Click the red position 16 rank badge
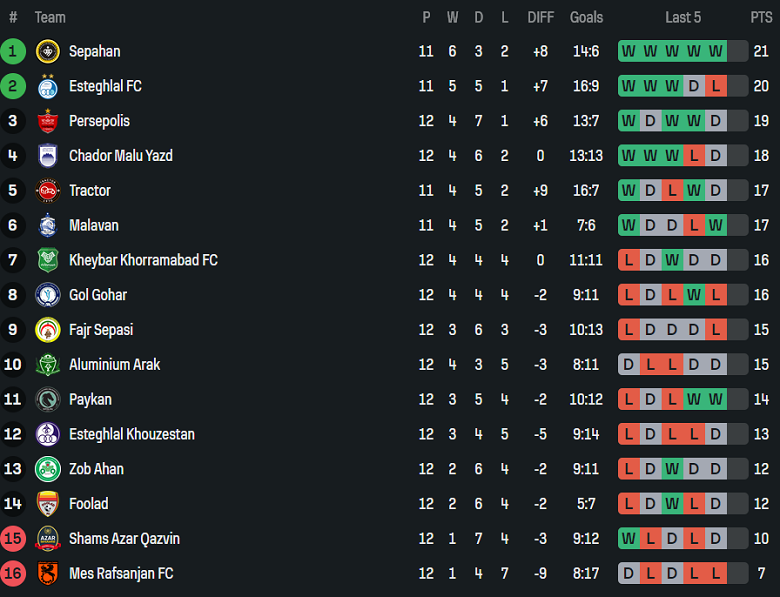Image resolution: width=780 pixels, height=597 pixels. 13,574
